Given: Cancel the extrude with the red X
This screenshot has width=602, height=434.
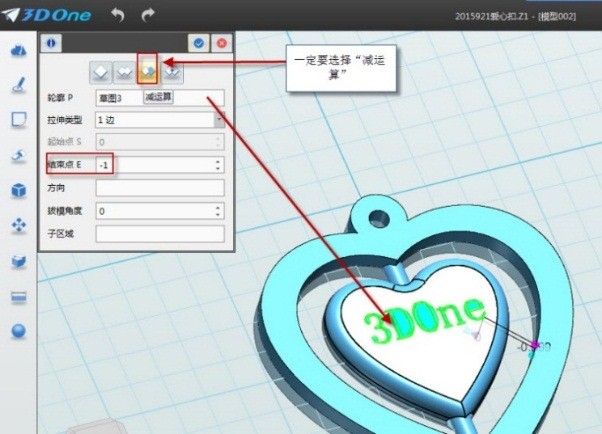Looking at the screenshot, I should pyautogui.click(x=221, y=43).
